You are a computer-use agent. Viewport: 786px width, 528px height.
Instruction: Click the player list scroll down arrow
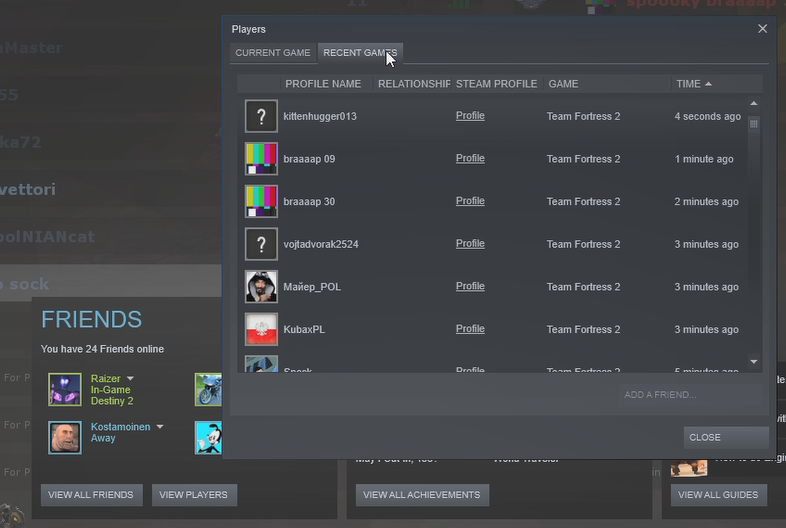tap(754, 362)
